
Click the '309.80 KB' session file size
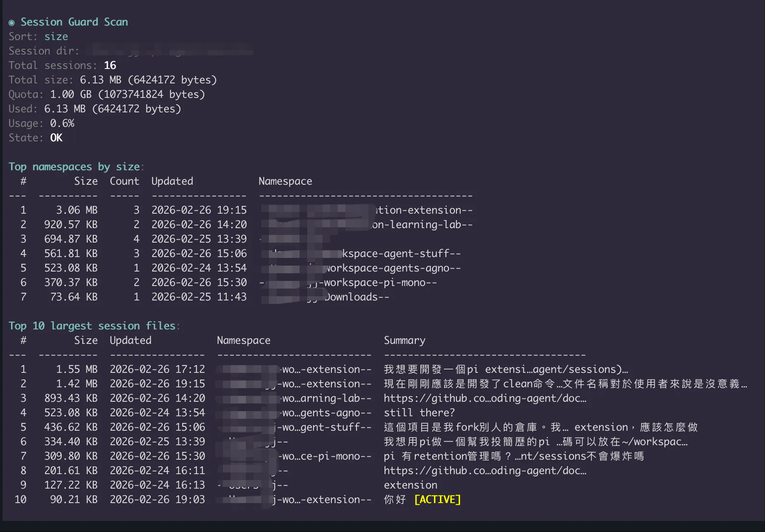71,456
